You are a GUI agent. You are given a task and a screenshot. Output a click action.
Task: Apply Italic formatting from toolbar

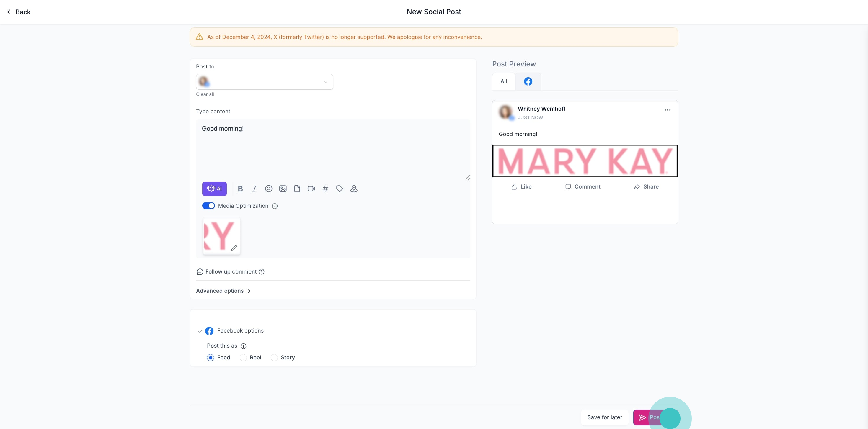[x=254, y=189]
